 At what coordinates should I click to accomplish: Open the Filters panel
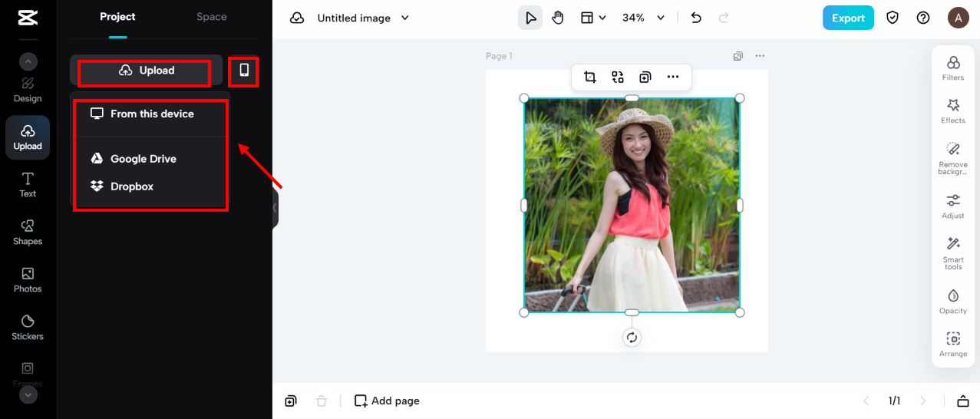click(953, 68)
